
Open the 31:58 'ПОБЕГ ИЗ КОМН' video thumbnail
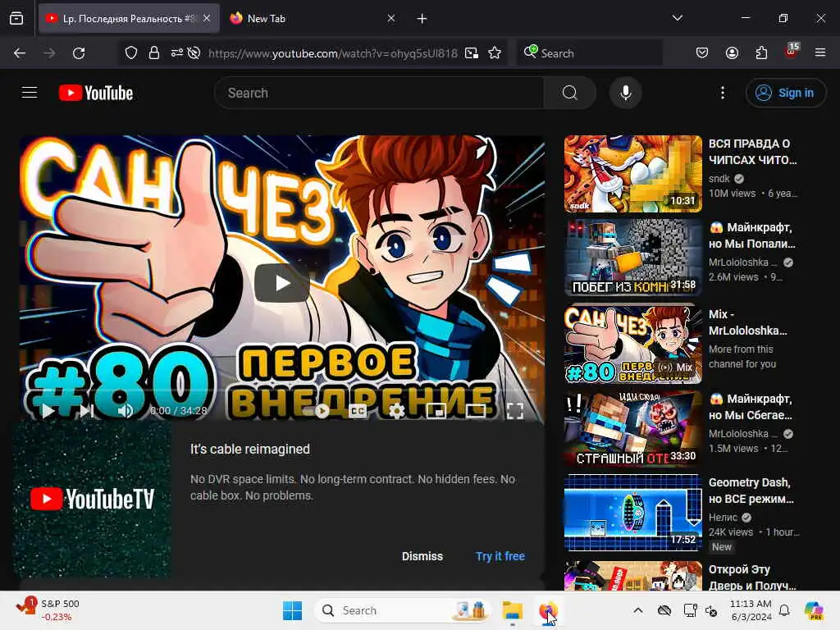pyautogui.click(x=632, y=258)
